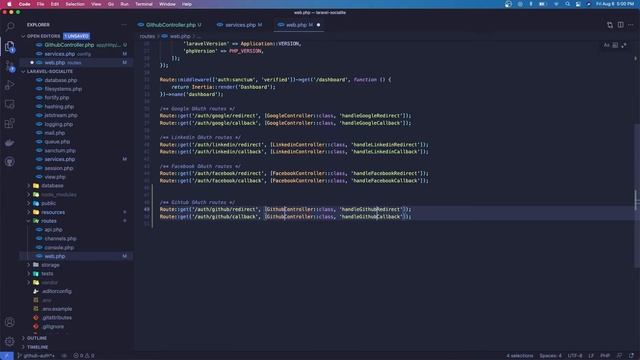Click the errors and warnings status indicator
Viewport: 640px width, 360px height.
click(x=83, y=356)
